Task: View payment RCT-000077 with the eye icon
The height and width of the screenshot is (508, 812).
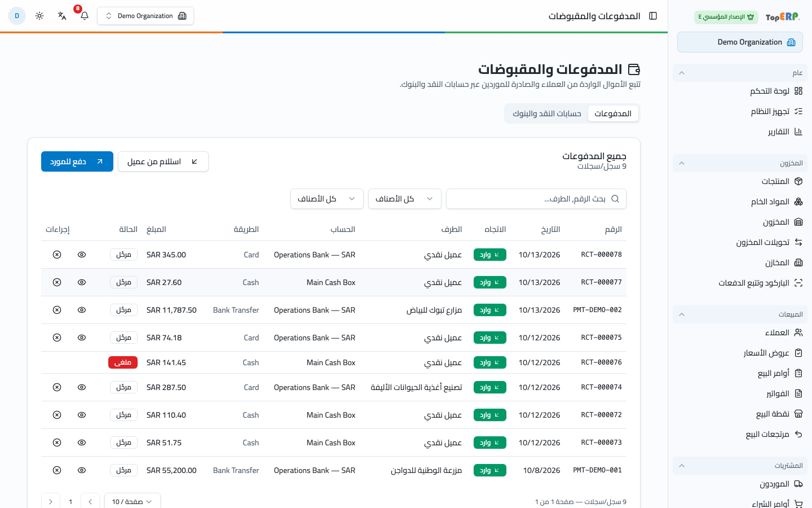Action: click(82, 282)
